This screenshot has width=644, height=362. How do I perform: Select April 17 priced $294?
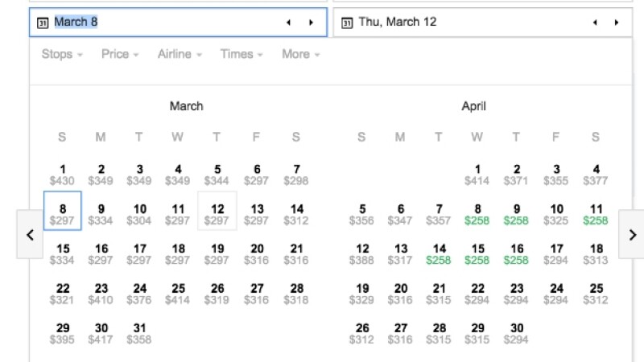(556, 254)
